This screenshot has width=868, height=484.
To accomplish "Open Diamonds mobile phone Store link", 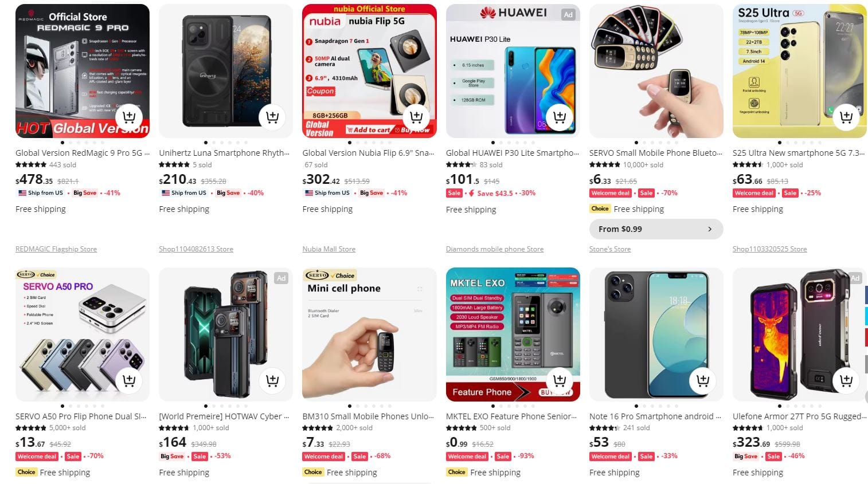I will click(495, 249).
